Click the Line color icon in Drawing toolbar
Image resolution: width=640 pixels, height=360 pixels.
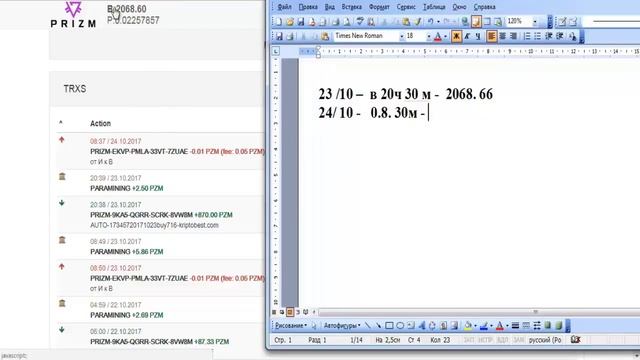484,325
